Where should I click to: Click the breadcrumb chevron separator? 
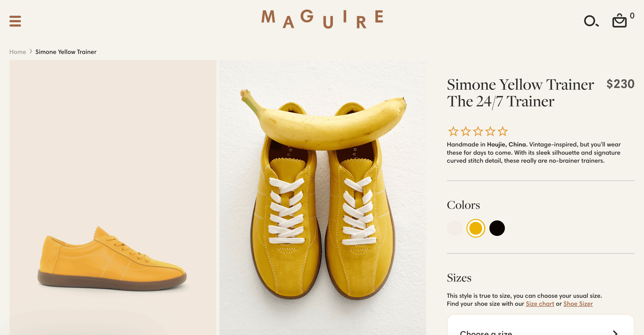(31, 51)
